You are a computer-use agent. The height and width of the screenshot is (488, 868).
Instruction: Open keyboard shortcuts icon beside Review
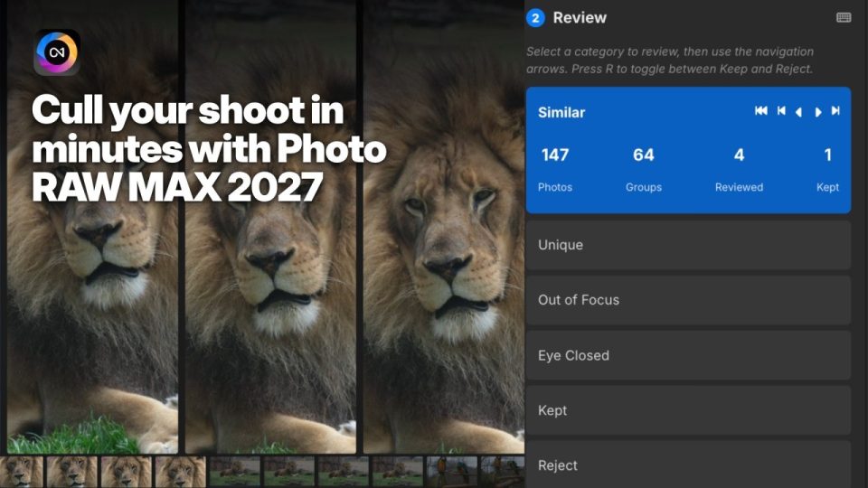tap(843, 18)
